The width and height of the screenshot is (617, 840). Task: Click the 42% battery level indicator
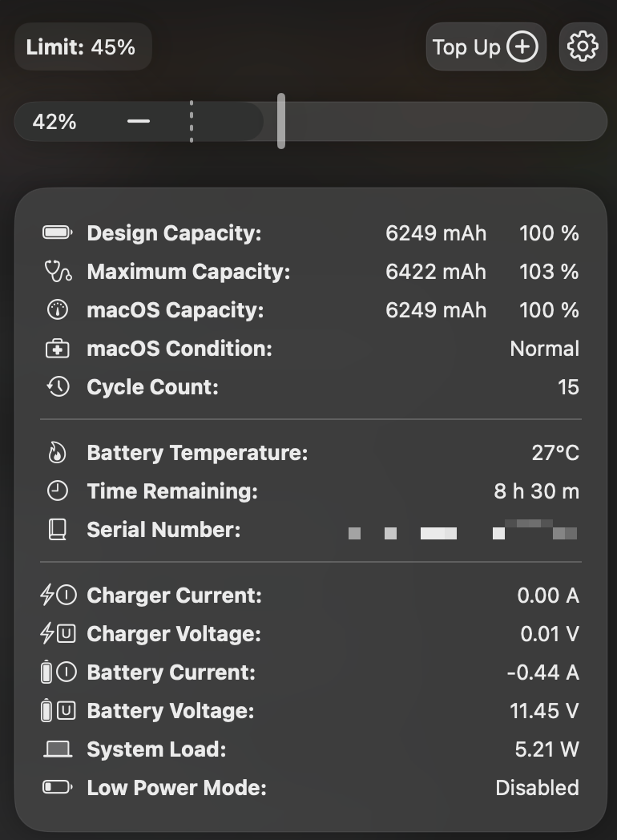tap(54, 122)
